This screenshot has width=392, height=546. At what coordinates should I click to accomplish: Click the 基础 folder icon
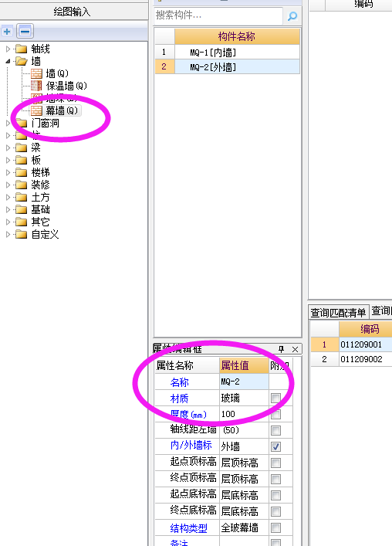[22, 209]
